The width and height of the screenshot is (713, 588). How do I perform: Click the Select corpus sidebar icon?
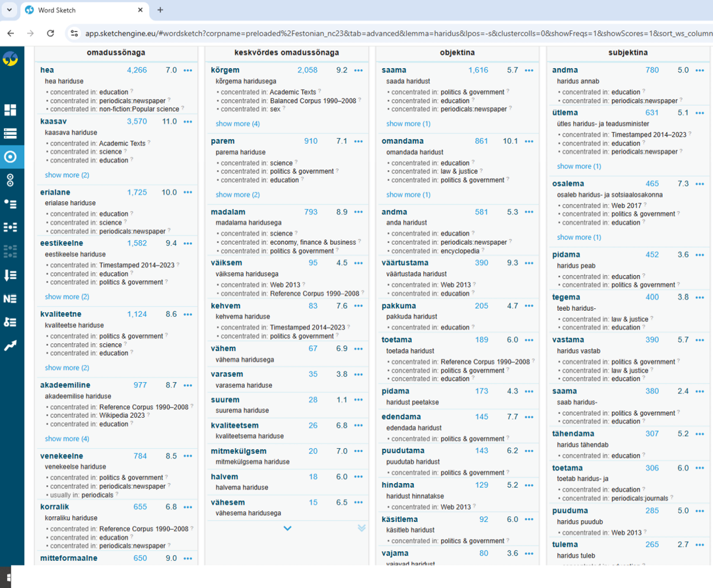pos(10,133)
